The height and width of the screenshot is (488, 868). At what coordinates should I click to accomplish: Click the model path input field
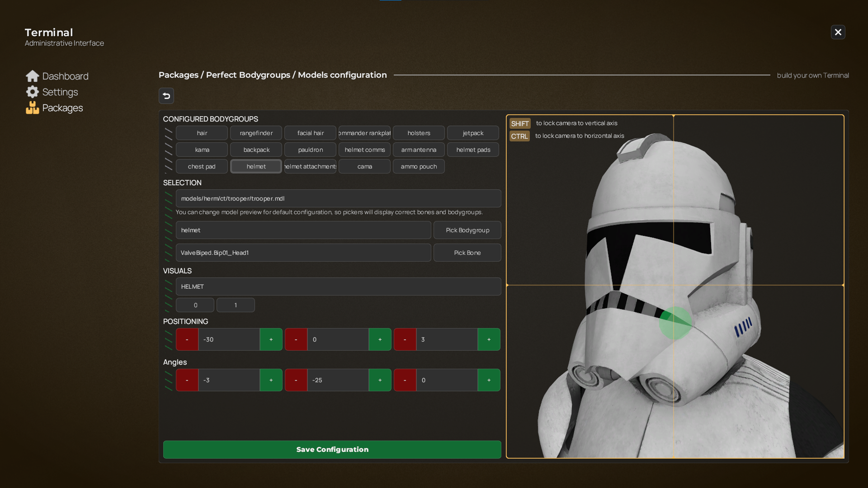pos(338,198)
